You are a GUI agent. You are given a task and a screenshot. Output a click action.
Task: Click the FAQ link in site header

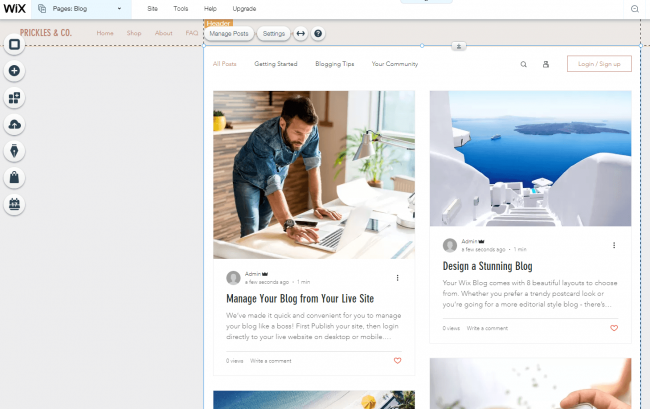point(192,33)
